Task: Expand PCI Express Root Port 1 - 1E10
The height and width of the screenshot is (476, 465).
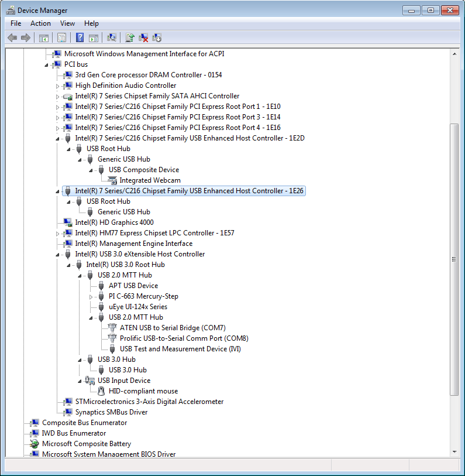Action: coord(57,107)
